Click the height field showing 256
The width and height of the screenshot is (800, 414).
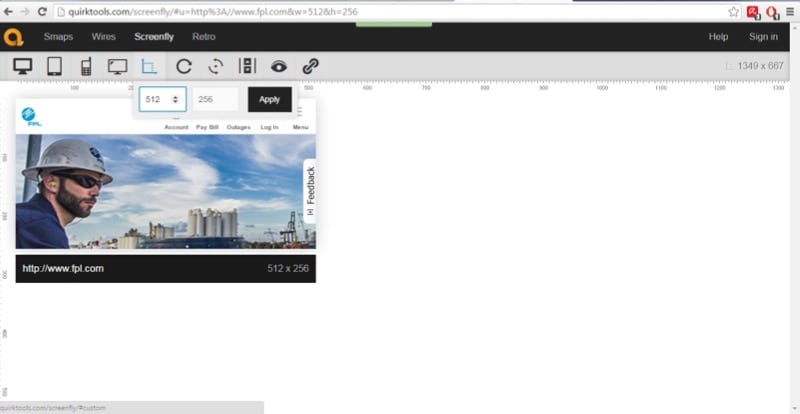coord(215,99)
